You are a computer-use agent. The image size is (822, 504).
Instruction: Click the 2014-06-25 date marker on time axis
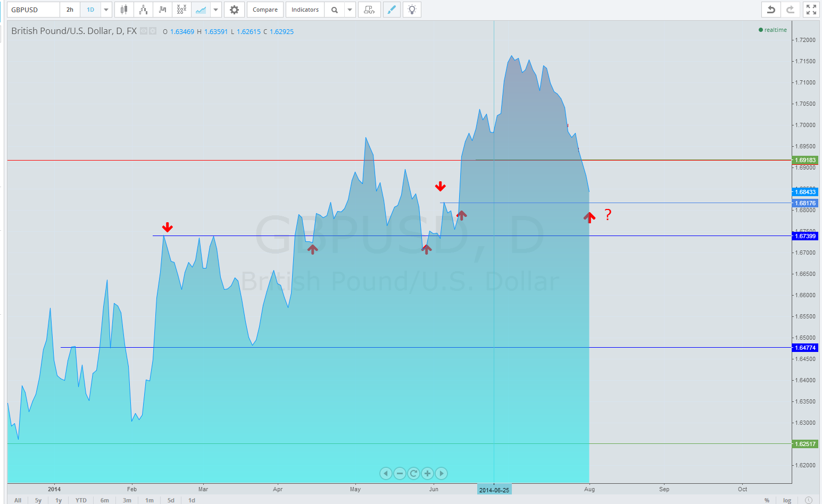pyautogui.click(x=494, y=490)
